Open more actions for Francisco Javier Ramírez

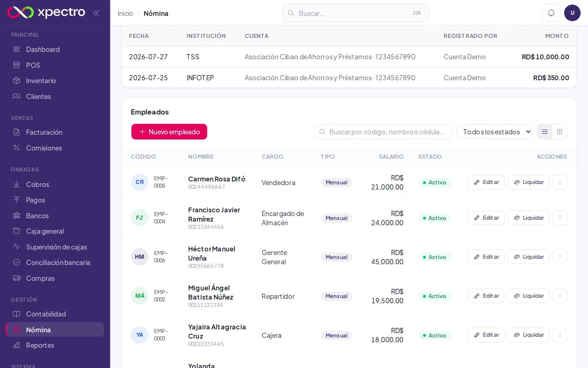[560, 218]
